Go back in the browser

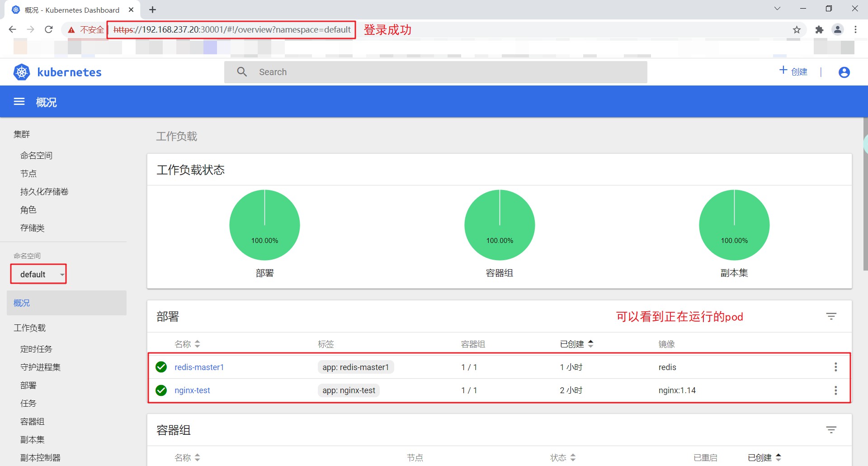pyautogui.click(x=12, y=29)
